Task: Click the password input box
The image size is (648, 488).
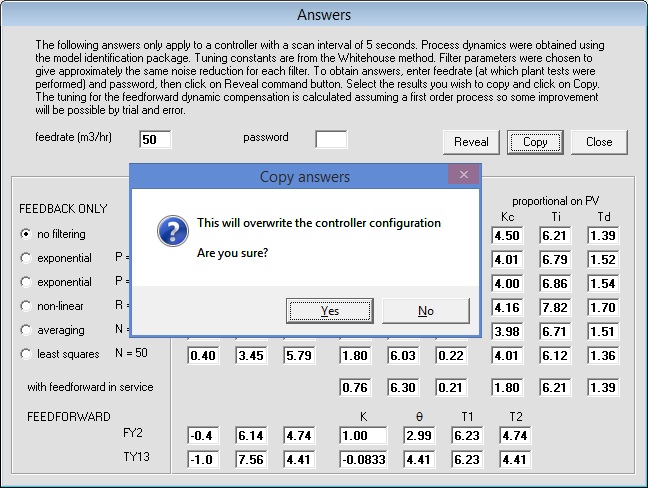Action: point(331,139)
